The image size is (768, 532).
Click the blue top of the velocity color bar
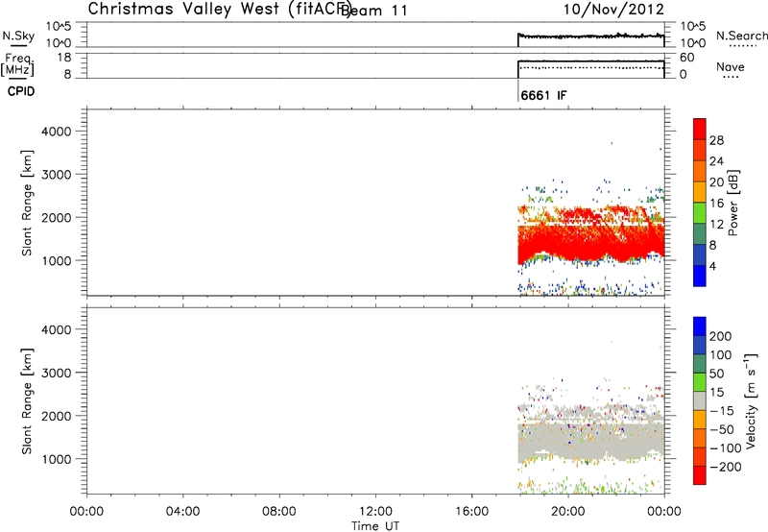[x=700, y=326]
